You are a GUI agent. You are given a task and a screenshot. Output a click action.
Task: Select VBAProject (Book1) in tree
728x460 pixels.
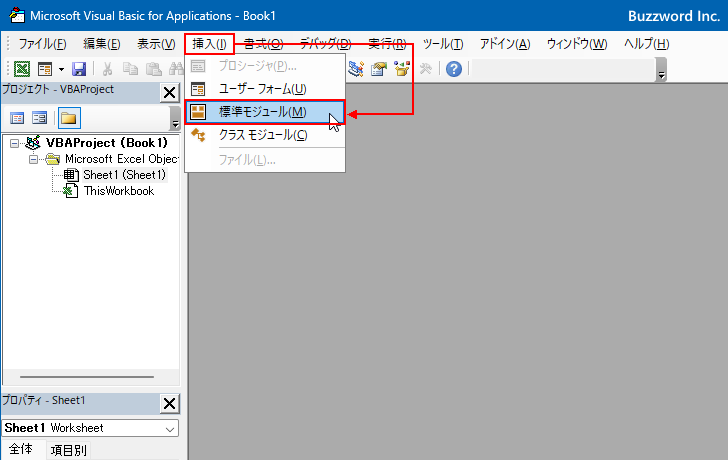pos(106,143)
